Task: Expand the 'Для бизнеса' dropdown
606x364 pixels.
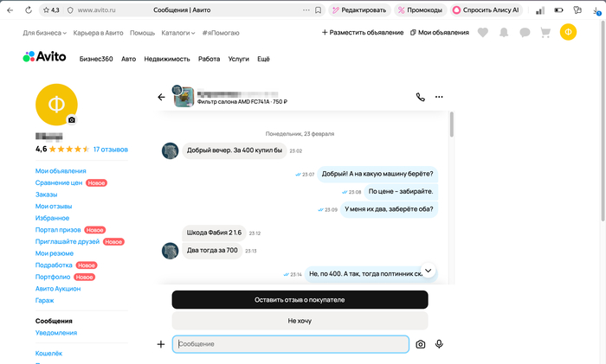Action: (44, 32)
